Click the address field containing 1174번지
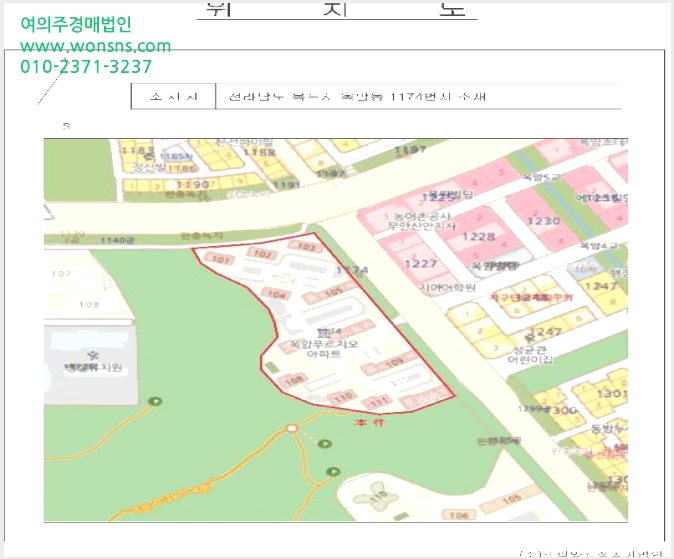 coord(419,96)
